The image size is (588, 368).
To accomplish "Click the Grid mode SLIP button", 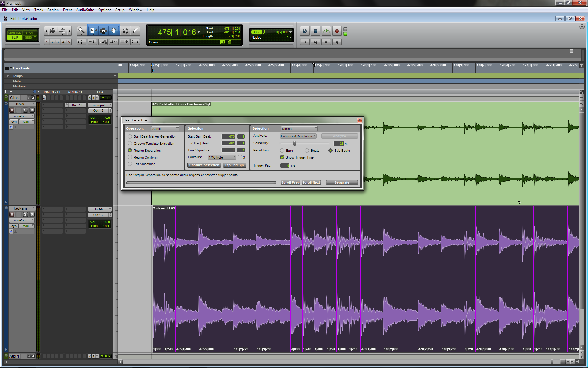I will pos(14,38).
